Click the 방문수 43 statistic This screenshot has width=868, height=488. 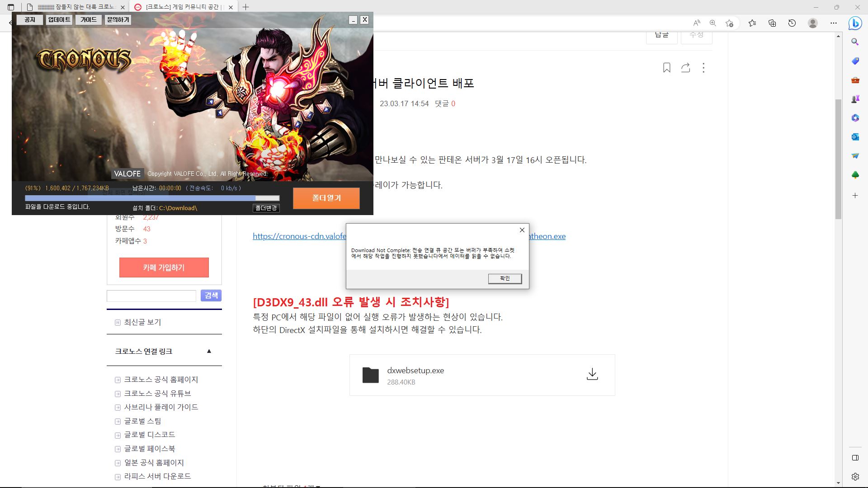point(132,229)
